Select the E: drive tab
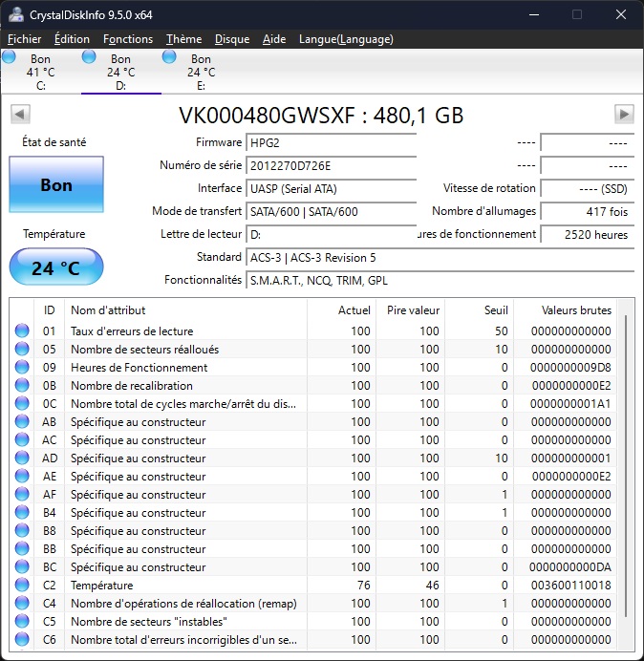The image size is (644, 661). tap(202, 72)
